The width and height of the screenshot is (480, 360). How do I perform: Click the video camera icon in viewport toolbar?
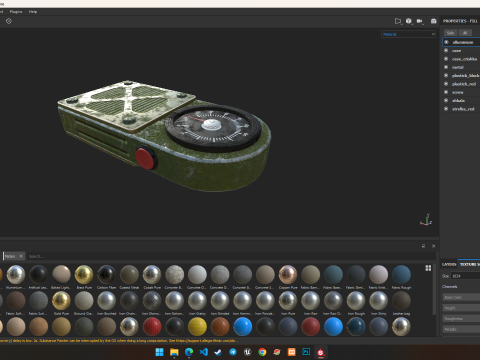pyautogui.click(x=420, y=21)
